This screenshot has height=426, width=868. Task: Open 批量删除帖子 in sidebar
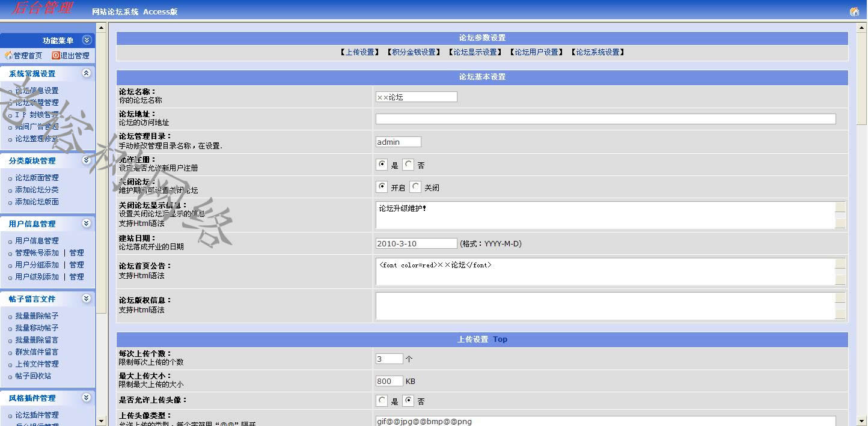point(37,316)
